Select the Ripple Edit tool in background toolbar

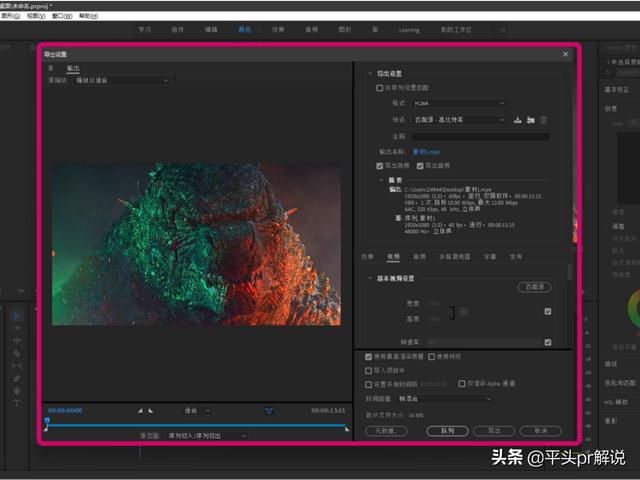click(17, 341)
